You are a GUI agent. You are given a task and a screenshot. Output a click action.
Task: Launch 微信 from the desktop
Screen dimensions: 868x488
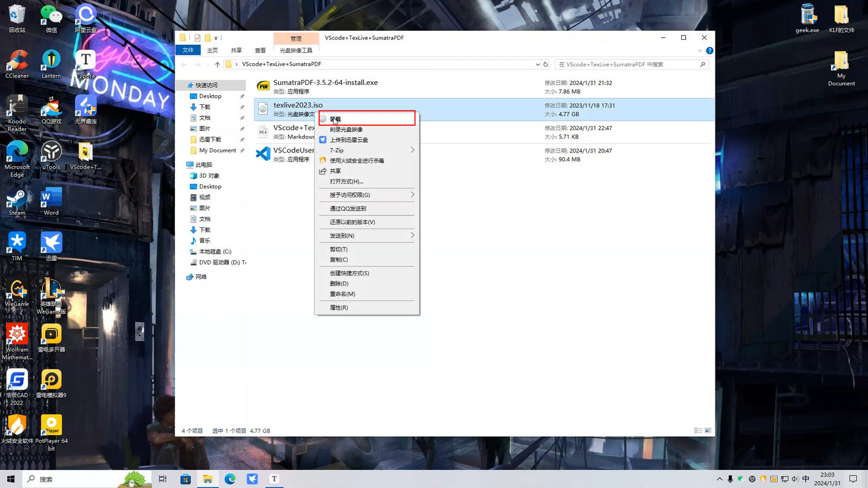(x=51, y=18)
